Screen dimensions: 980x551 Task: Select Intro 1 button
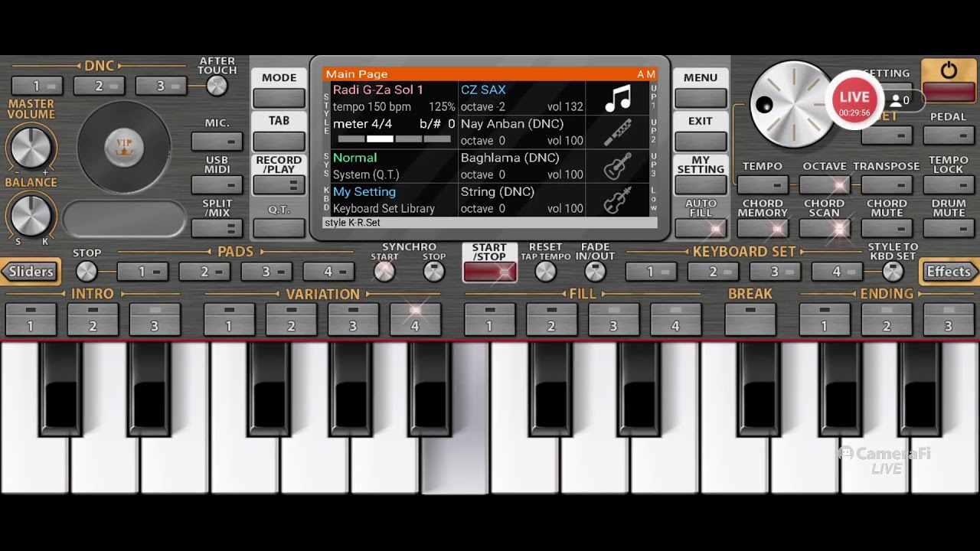(31, 319)
